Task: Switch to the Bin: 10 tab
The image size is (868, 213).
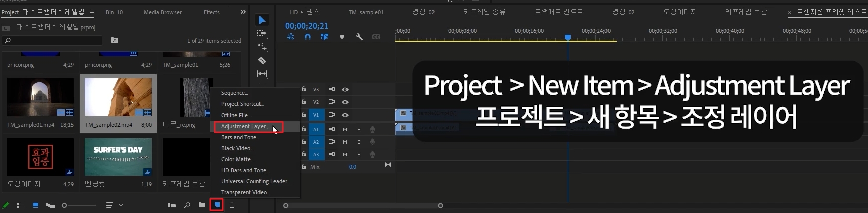Action: [114, 12]
